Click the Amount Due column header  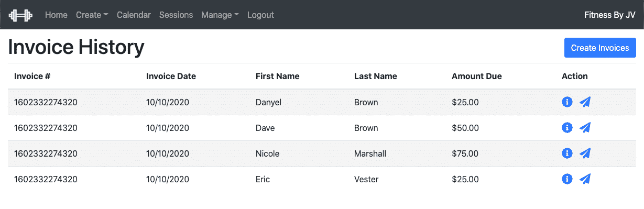477,76
